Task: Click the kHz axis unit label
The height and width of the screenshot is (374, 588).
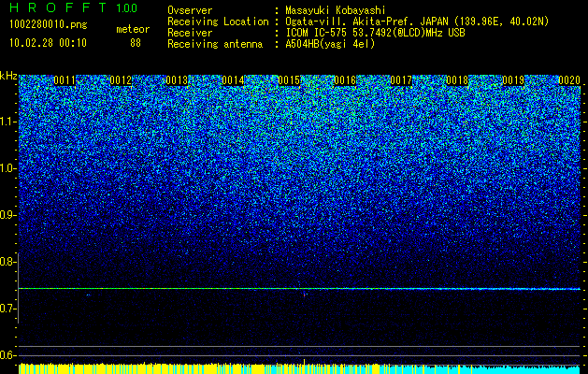Action: coord(8,76)
